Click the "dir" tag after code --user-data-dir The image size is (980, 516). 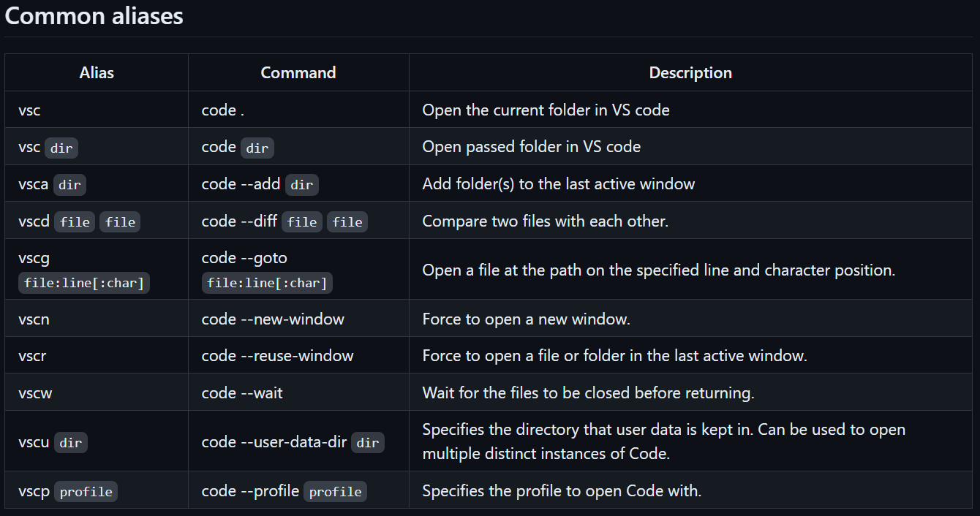pyautogui.click(x=368, y=443)
